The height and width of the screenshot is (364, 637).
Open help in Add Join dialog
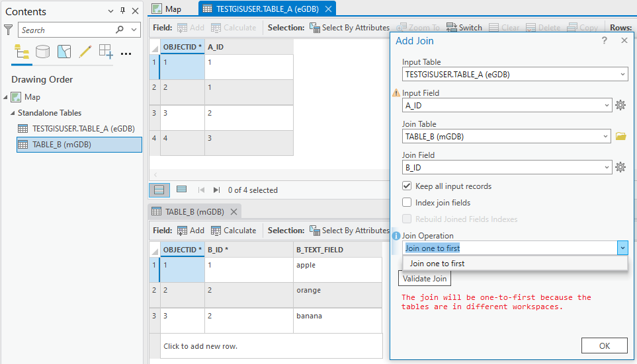tap(605, 40)
